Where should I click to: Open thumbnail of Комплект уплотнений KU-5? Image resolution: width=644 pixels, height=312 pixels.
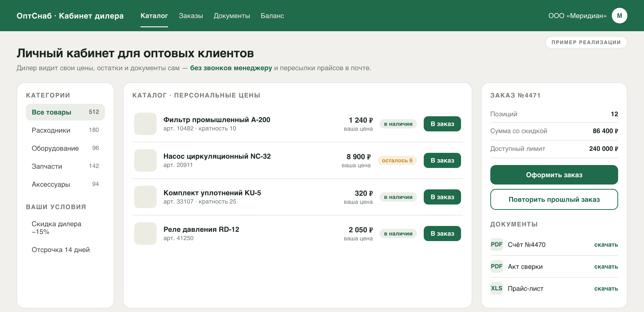(x=145, y=197)
